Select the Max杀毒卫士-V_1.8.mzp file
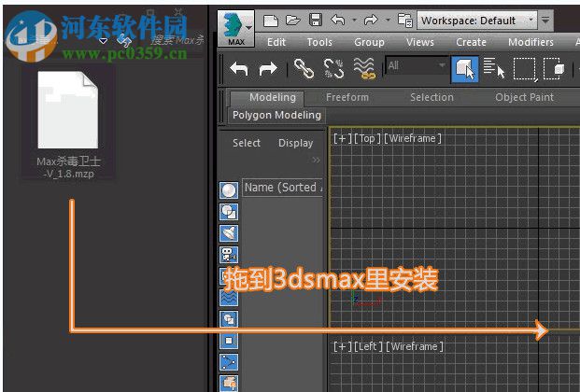 pos(68,124)
